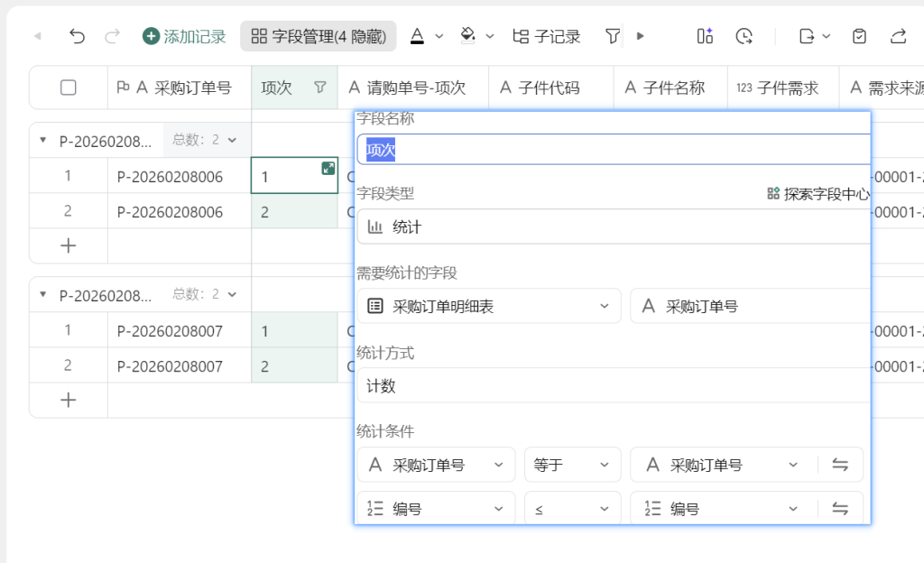Screen dimensions: 924x563
Task: Open the 统计方式 selector showing 计数
Action: point(614,386)
